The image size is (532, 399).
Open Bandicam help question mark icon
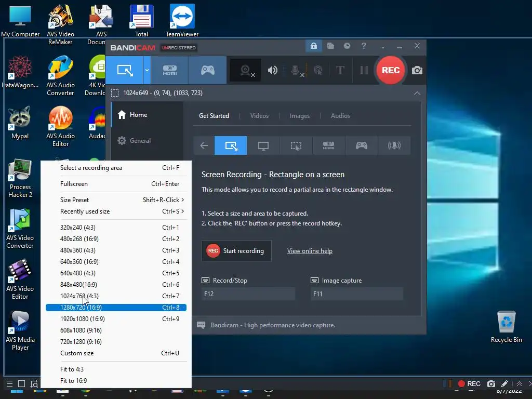(364, 46)
